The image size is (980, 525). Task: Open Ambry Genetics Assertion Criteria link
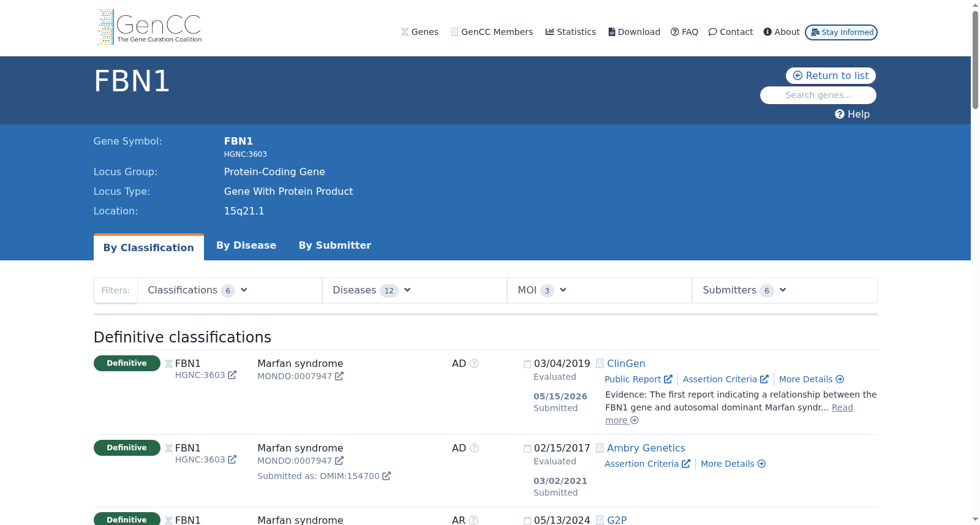pyautogui.click(x=647, y=464)
